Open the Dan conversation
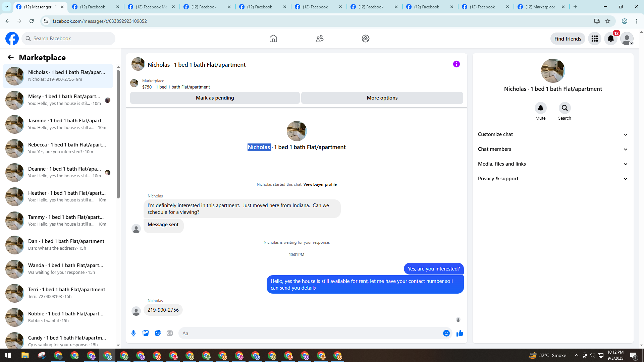The height and width of the screenshot is (362, 644). (x=58, y=245)
